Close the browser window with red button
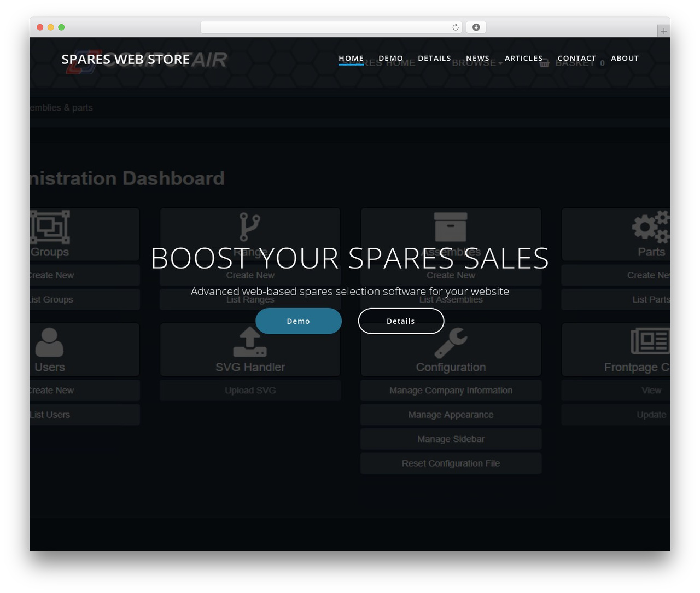 40,27
